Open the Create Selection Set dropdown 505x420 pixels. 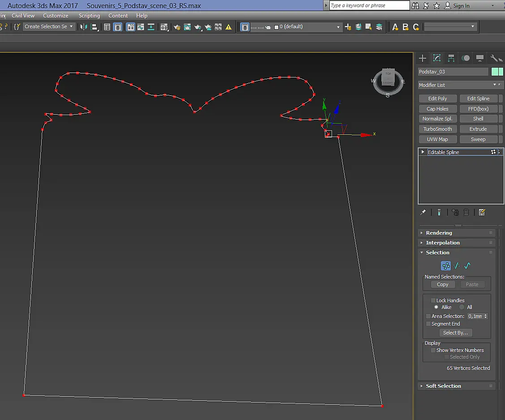[x=49, y=27]
